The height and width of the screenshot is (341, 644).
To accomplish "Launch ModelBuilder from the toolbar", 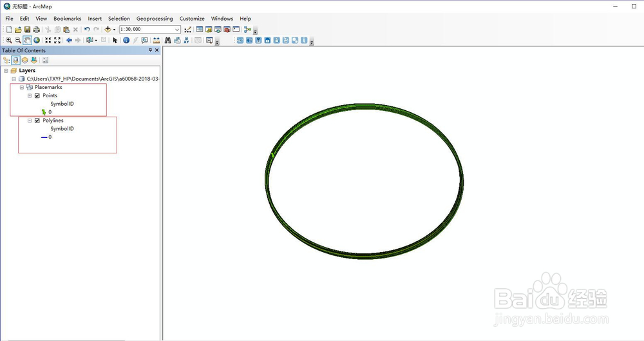I will 247,30.
